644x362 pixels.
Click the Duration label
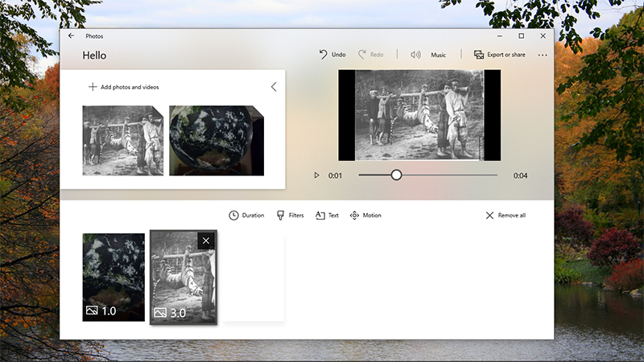click(253, 216)
